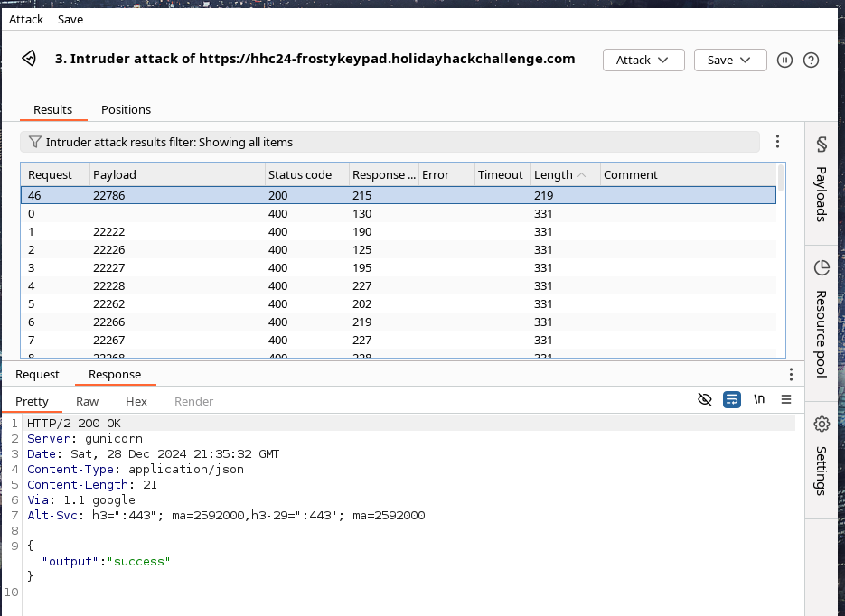Expand the Save dropdown button
Viewport: 845px width, 616px height.
point(730,60)
